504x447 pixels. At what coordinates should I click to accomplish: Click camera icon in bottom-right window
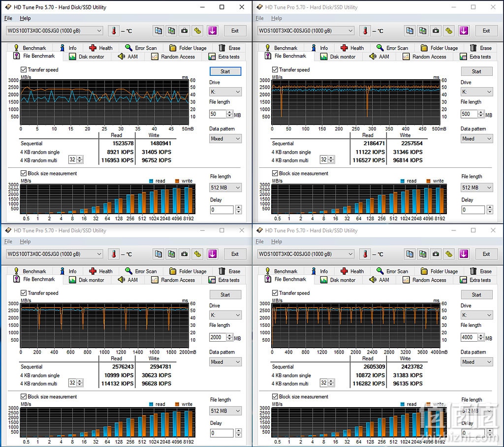point(436,254)
